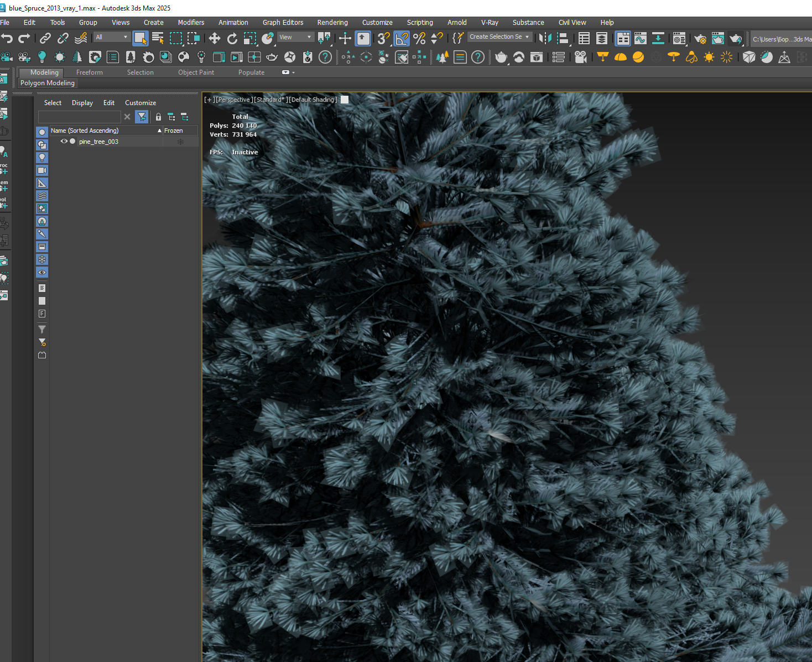
Task: Open the Render Setup teapot icon
Action: [700, 39]
